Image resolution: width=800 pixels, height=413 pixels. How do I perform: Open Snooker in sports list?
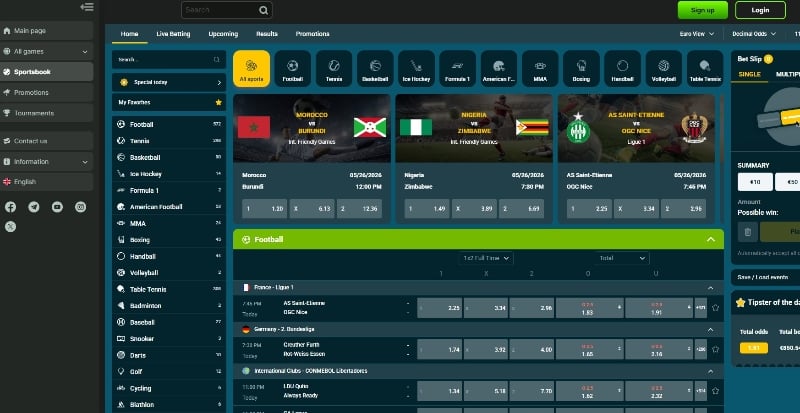[x=169, y=338]
